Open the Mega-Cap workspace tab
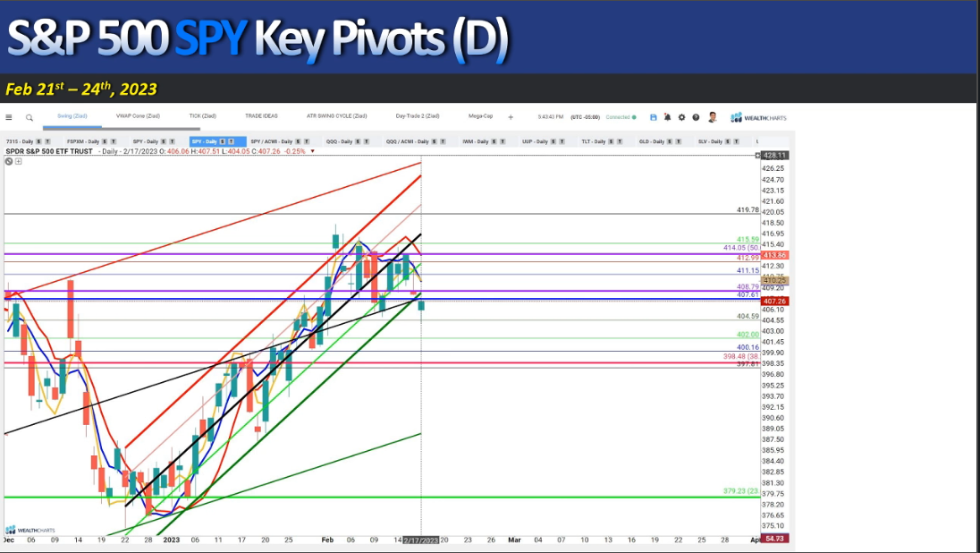This screenshot has height=553, width=980. (x=481, y=116)
